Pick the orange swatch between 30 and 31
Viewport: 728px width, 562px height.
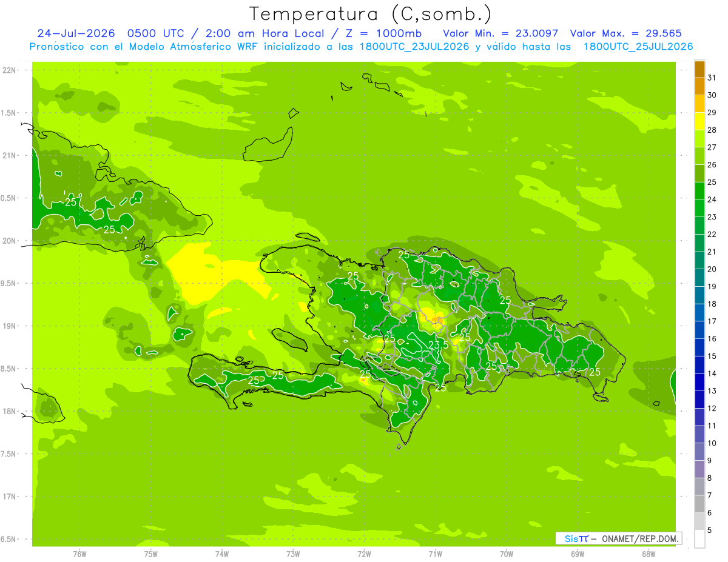[x=699, y=87]
